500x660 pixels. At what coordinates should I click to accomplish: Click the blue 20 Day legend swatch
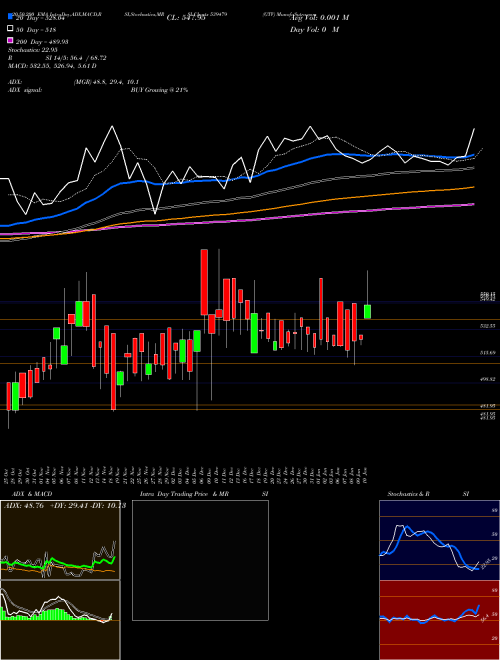click(10, 16)
